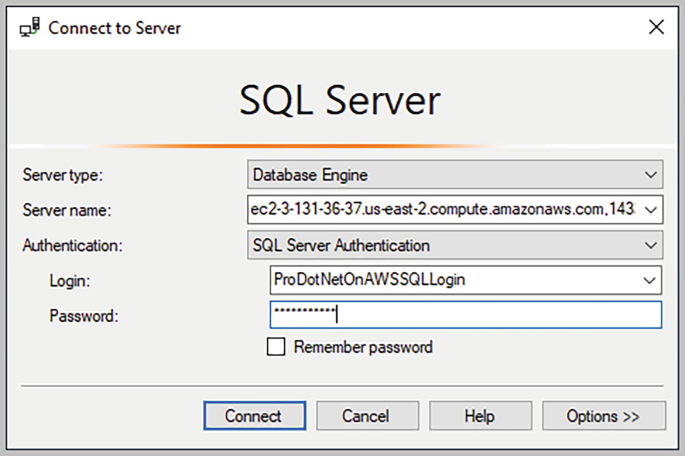Click the SQL Server banner heading

(x=340, y=101)
